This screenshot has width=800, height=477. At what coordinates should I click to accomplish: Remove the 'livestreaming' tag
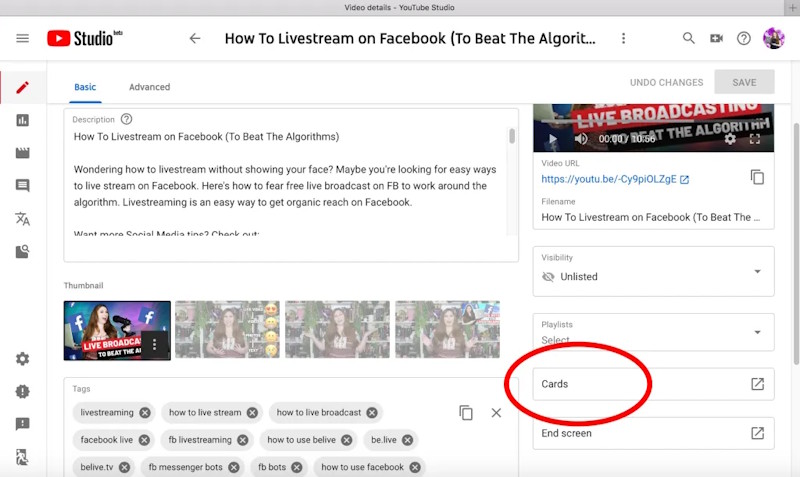[145, 412]
